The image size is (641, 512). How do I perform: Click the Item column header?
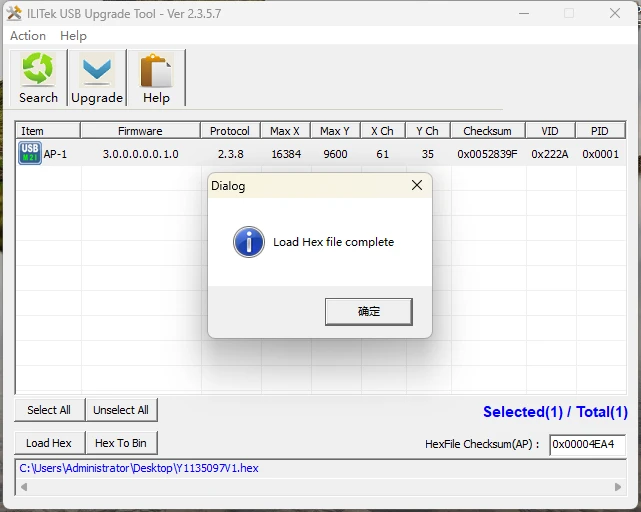(48, 131)
